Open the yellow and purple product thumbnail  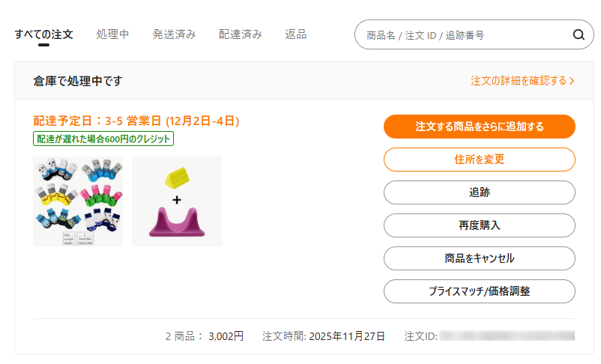click(177, 201)
